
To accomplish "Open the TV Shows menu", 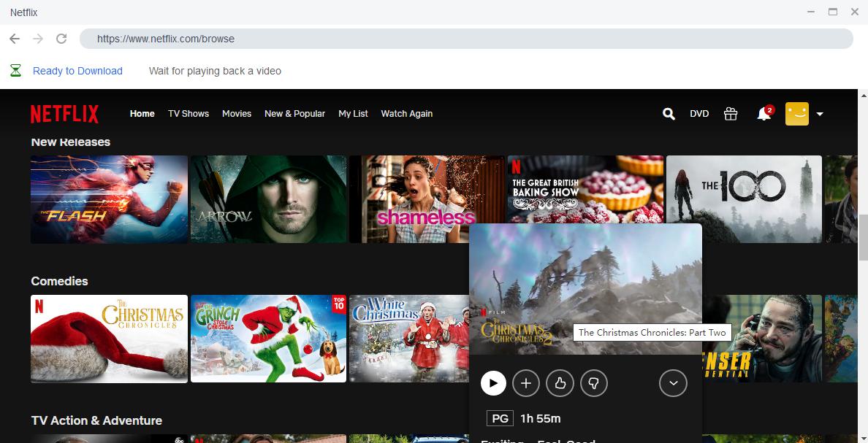I will click(189, 113).
